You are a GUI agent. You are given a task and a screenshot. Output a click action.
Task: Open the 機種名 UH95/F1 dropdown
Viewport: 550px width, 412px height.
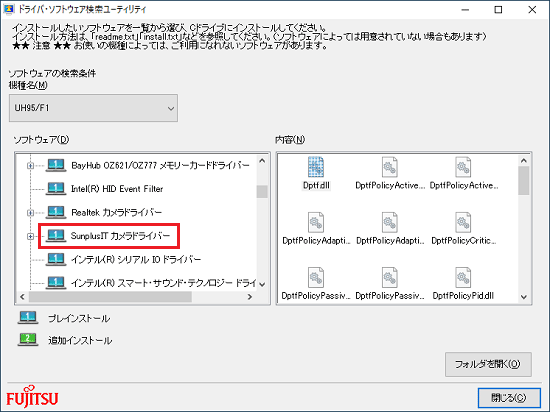[x=93, y=108]
